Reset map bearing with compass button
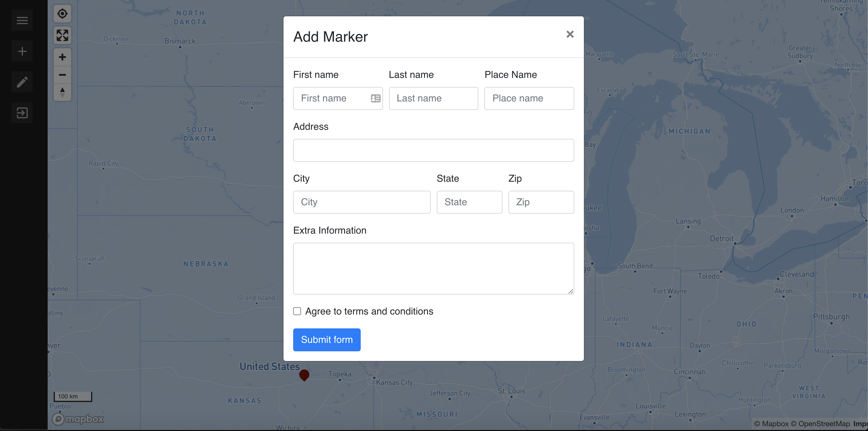The height and width of the screenshot is (431, 868). click(x=62, y=92)
